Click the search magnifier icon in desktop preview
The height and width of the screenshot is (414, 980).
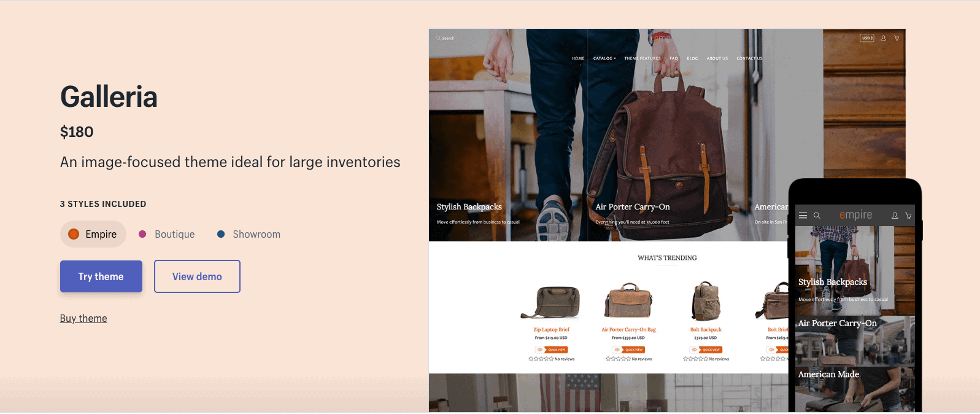(x=438, y=38)
